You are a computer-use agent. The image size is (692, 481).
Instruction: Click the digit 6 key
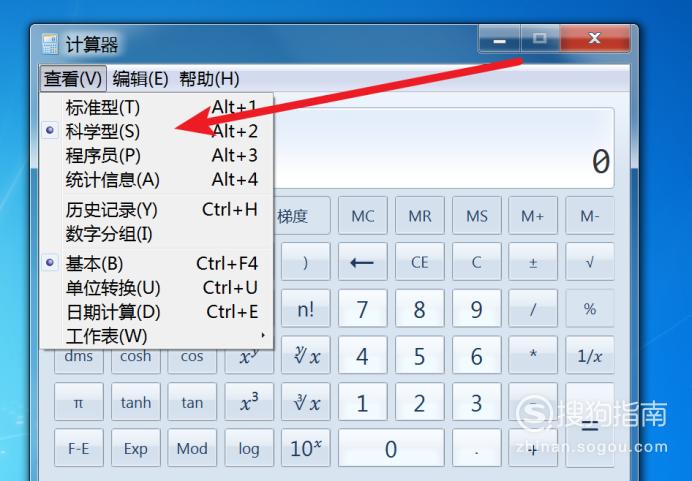(477, 355)
